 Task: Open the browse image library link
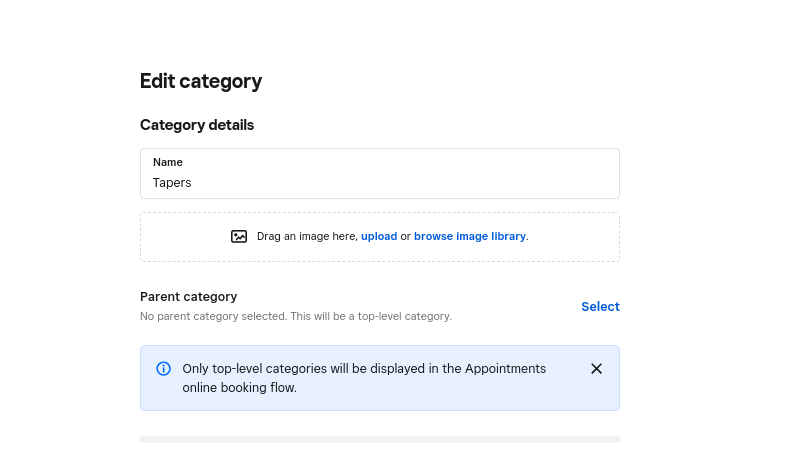pyautogui.click(x=469, y=237)
